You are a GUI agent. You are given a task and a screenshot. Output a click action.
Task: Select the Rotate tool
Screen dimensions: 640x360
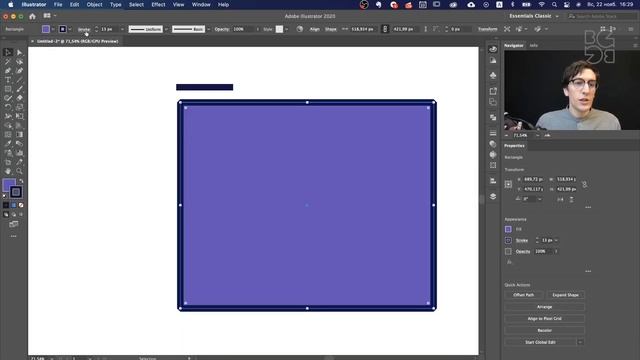[8, 107]
